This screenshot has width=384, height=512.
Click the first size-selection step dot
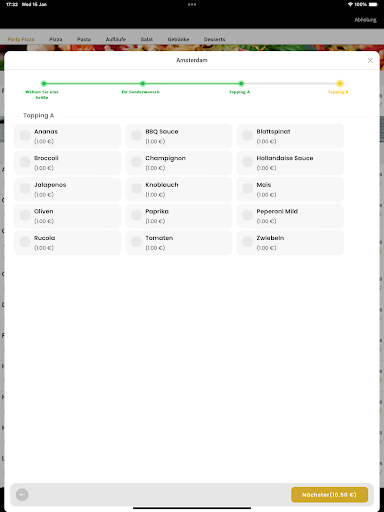(x=44, y=83)
